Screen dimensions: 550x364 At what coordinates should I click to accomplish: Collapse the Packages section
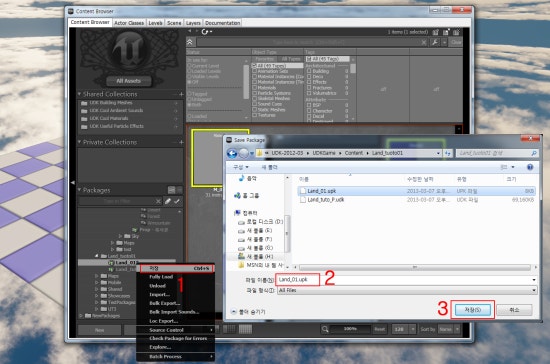click(79, 190)
